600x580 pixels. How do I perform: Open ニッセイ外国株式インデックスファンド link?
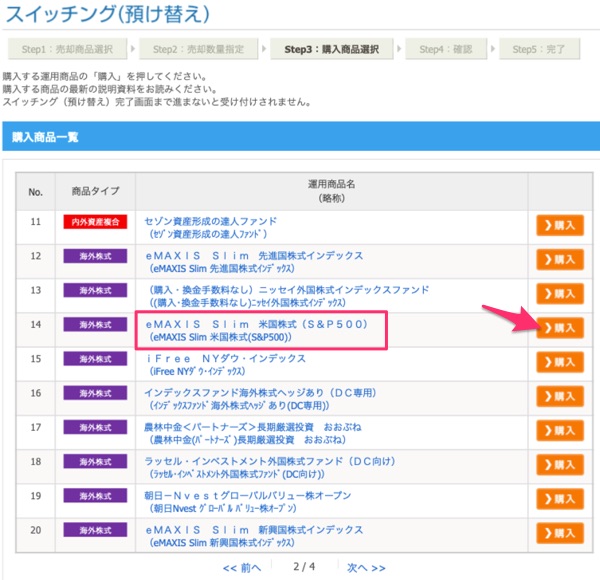pos(287,296)
